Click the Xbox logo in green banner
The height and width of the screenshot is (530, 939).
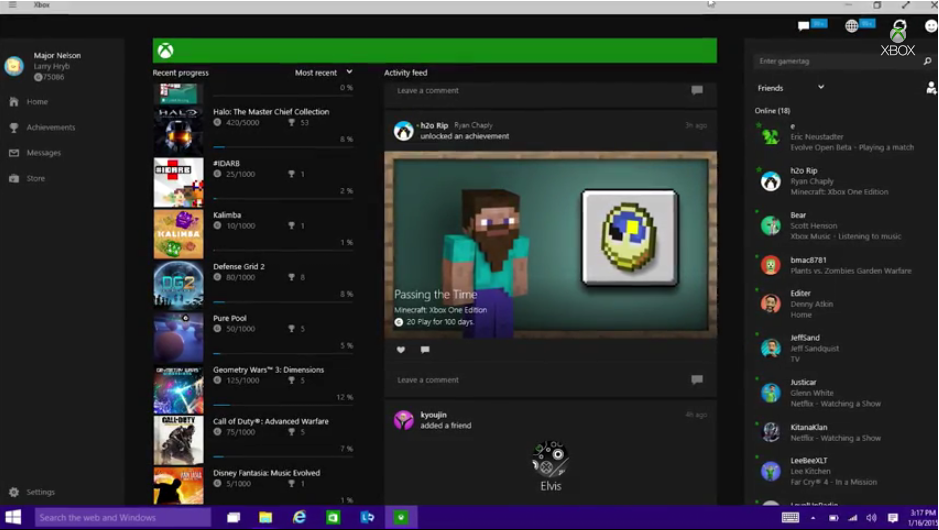(x=165, y=50)
